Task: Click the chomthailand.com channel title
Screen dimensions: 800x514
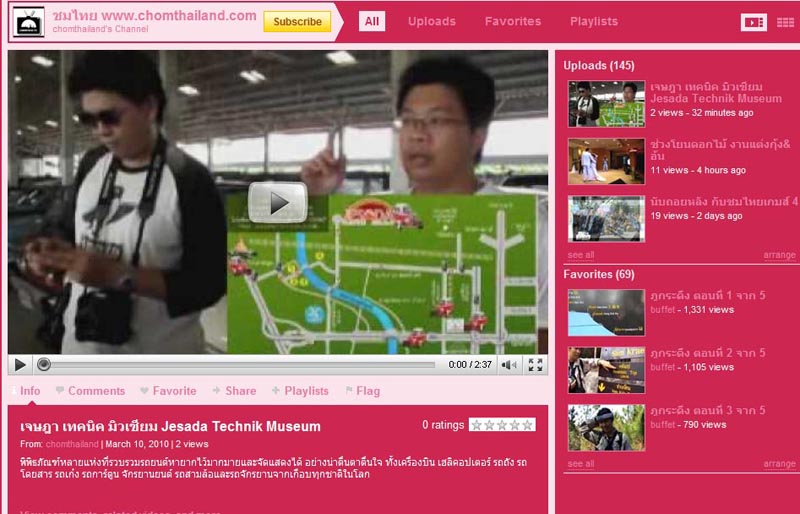Action: [155, 16]
